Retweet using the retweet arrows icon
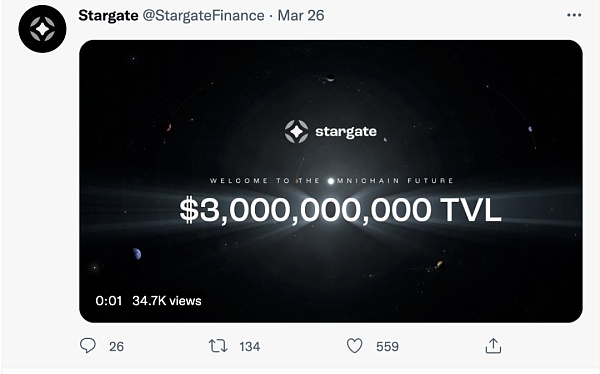600x374 pixels. [218, 346]
